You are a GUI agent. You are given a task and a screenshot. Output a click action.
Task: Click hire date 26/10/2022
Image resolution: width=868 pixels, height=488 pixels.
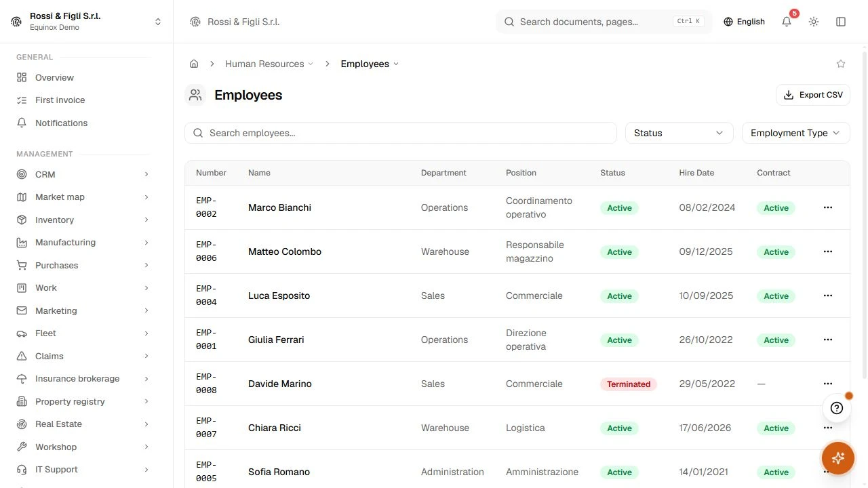tap(706, 340)
